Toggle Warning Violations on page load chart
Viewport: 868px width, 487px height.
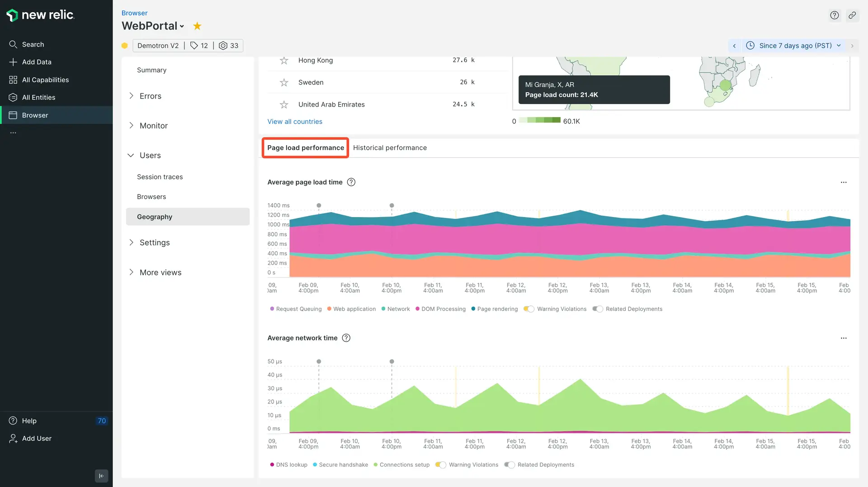(x=529, y=309)
